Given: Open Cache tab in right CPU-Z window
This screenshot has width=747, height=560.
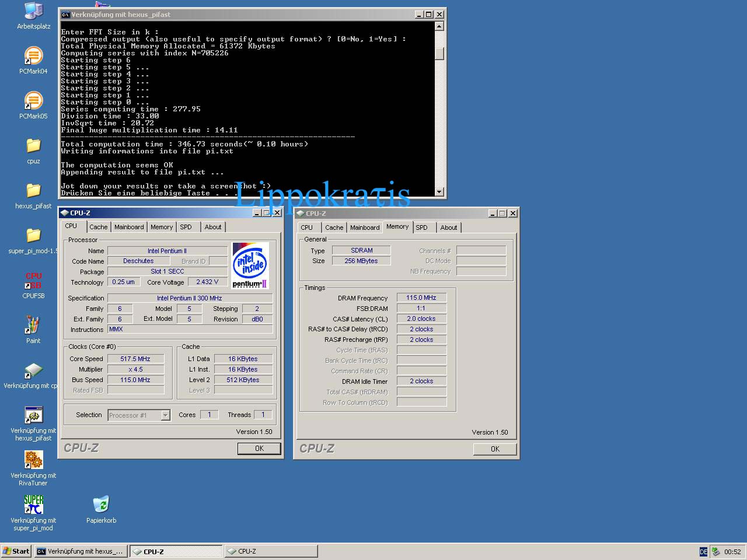Looking at the screenshot, I should [x=334, y=228].
